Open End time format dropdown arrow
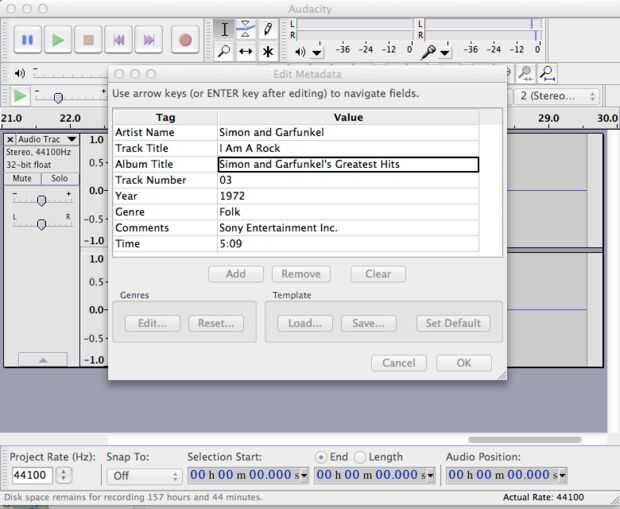 coord(431,475)
